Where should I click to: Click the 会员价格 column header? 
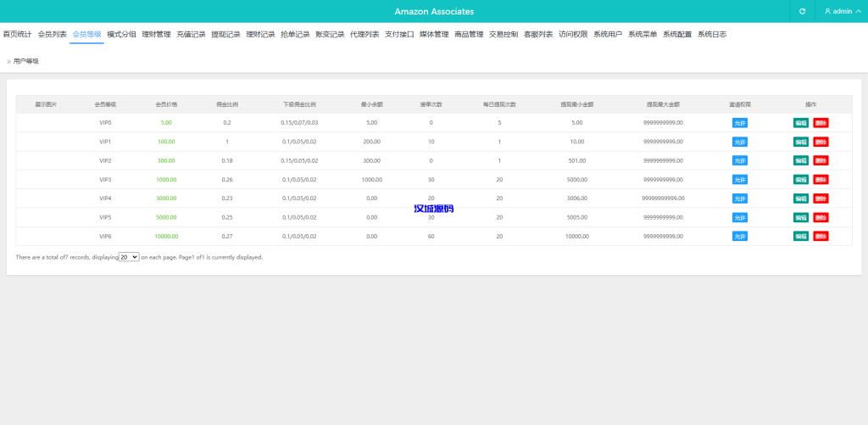coord(166,104)
